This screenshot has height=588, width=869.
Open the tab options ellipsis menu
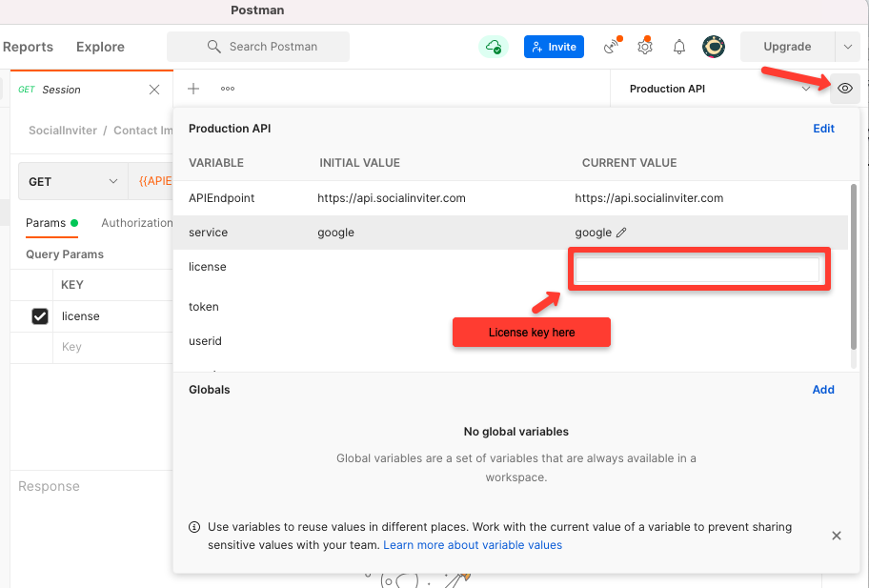point(227,89)
